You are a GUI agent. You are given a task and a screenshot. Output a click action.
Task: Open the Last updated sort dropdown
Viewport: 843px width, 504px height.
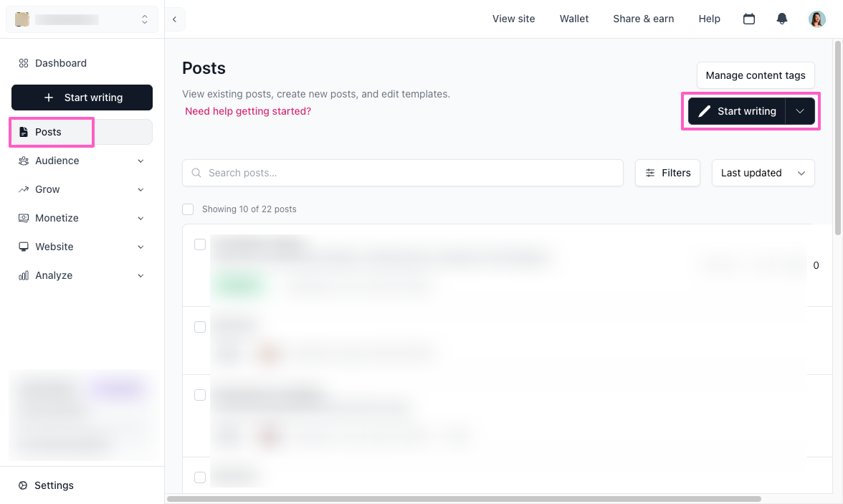tap(763, 173)
